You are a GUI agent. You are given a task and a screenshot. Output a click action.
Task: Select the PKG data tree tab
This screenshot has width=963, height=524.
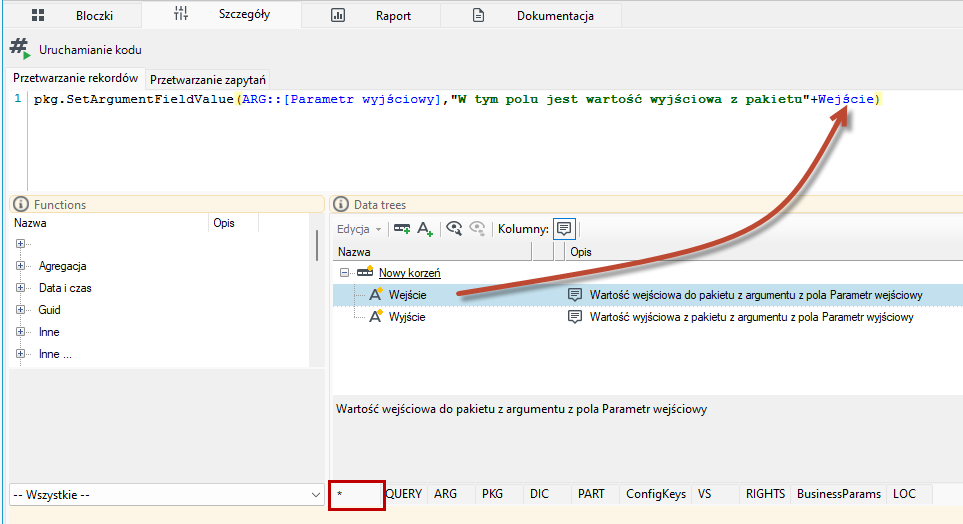click(499, 494)
